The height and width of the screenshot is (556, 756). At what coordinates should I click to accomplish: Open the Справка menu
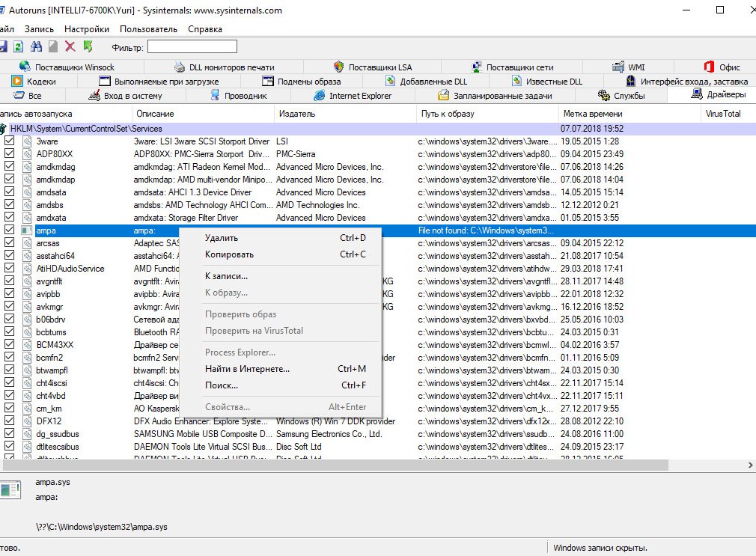coord(205,29)
